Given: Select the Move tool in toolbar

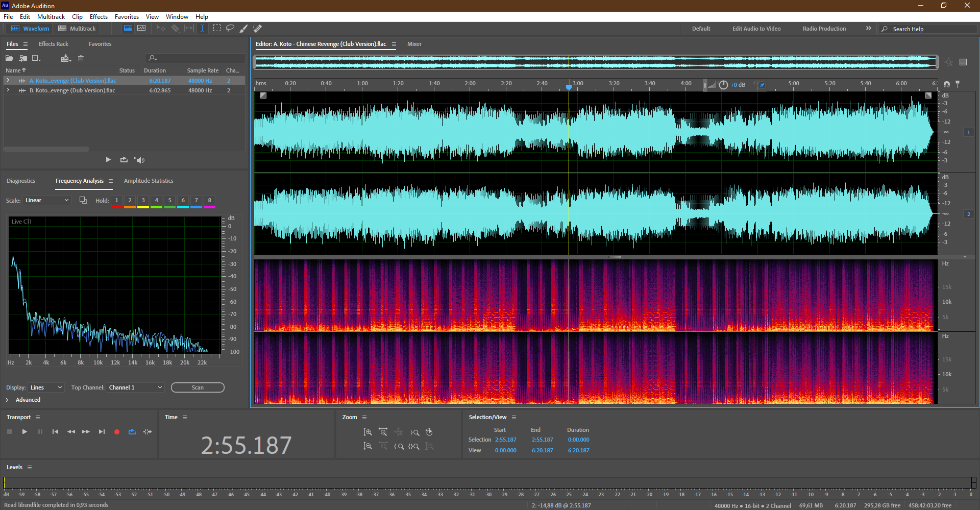Looking at the screenshot, I should click(161, 29).
